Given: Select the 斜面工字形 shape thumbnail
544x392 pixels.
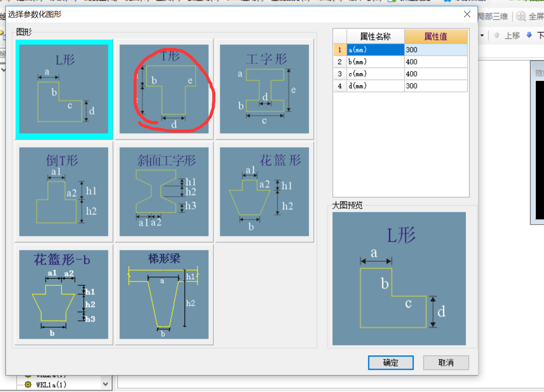Looking at the screenshot, I should pos(164,192).
